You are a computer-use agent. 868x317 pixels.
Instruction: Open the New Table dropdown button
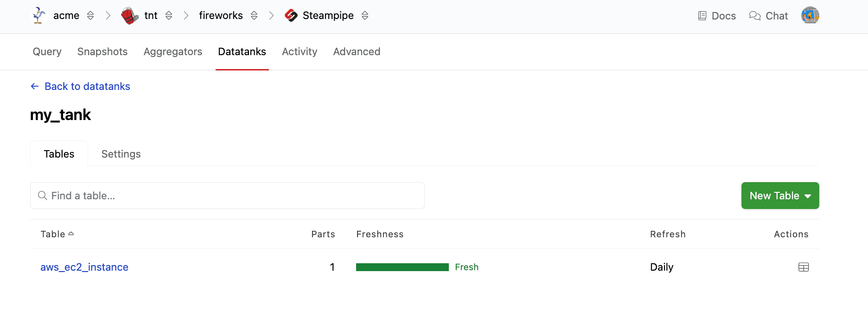(x=780, y=196)
